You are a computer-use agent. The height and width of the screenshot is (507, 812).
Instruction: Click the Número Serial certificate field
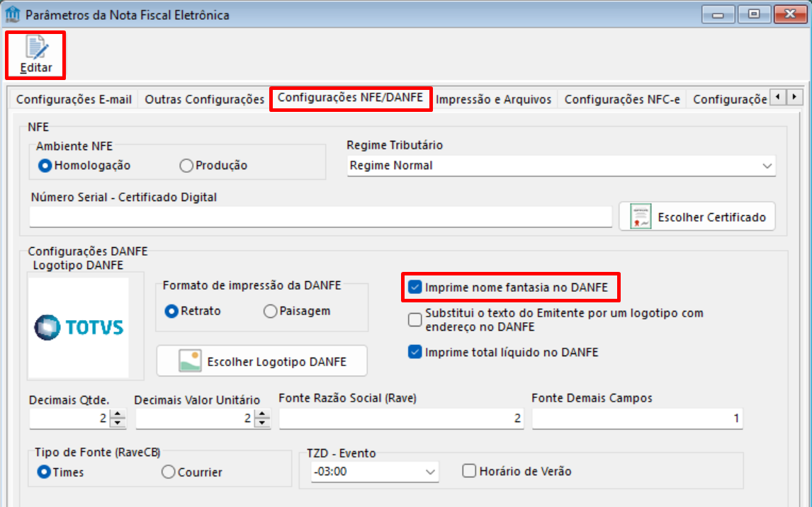point(320,216)
